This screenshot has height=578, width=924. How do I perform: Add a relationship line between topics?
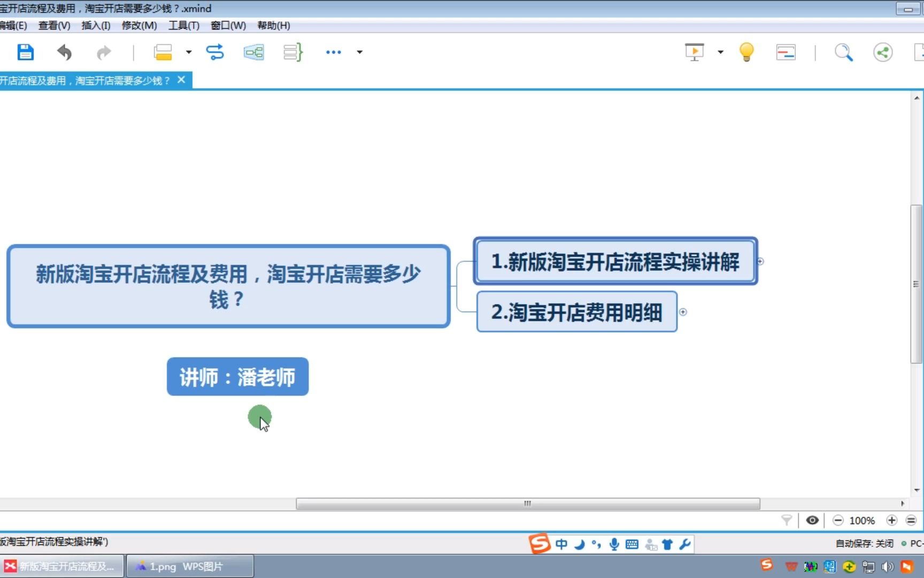pyautogui.click(x=215, y=52)
